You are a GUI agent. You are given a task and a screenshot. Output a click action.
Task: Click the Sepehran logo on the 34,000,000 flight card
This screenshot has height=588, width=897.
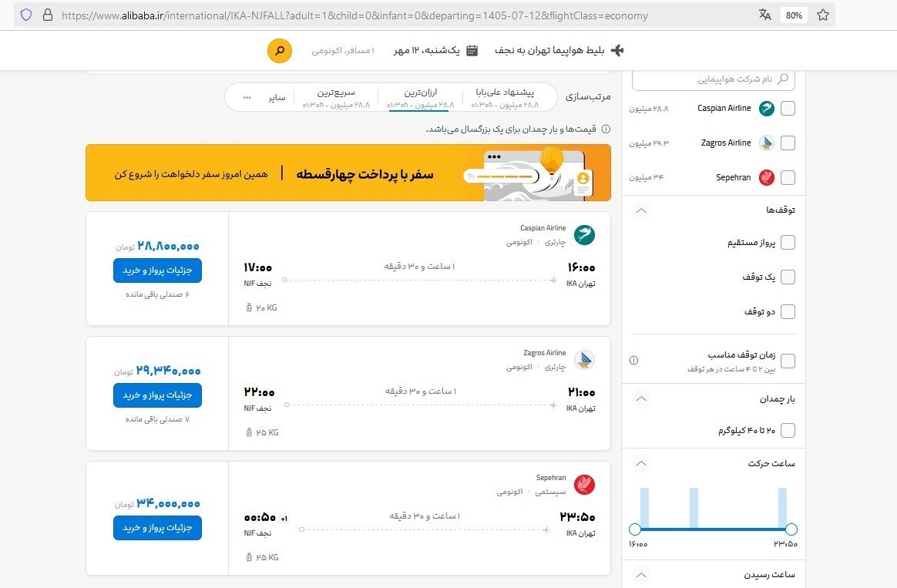pyautogui.click(x=584, y=485)
